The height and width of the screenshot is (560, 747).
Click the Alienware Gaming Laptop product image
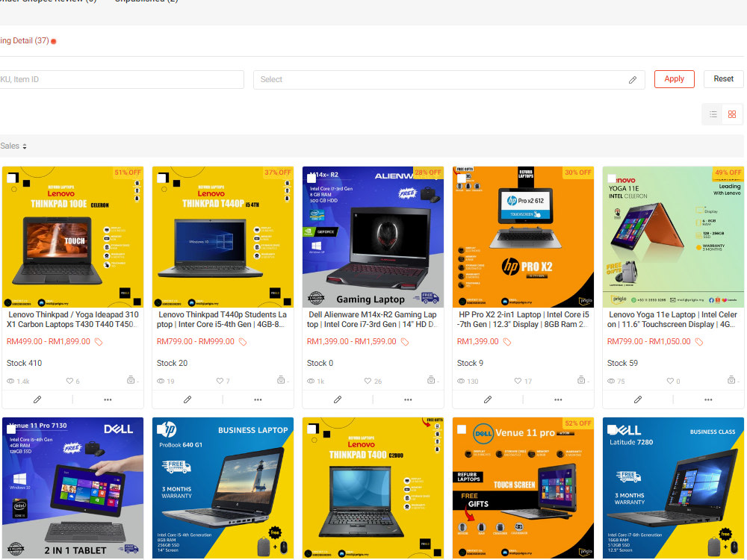pos(373,237)
